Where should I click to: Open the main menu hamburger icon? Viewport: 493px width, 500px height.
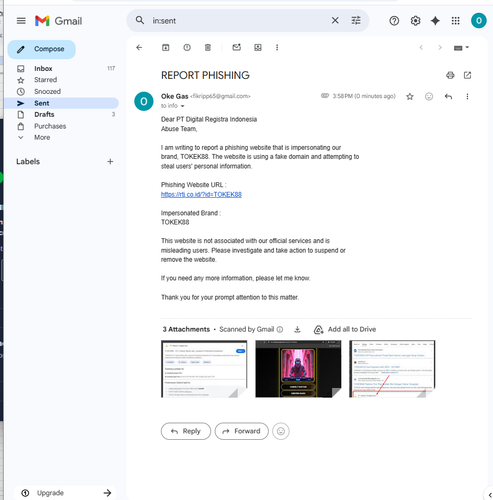click(21, 21)
